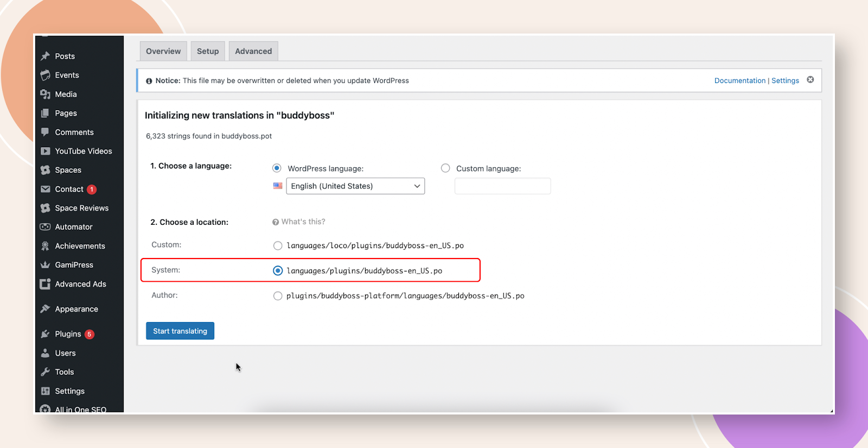Click the US flag icon
Screen dimensions: 868x448
(x=278, y=186)
